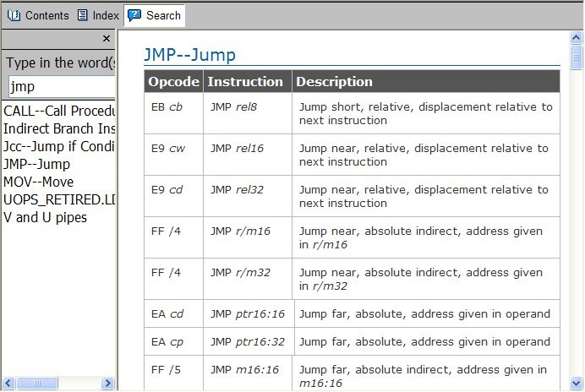The image size is (585, 392).
Task: Click the E9 cw opcode cell
Action: click(173, 155)
